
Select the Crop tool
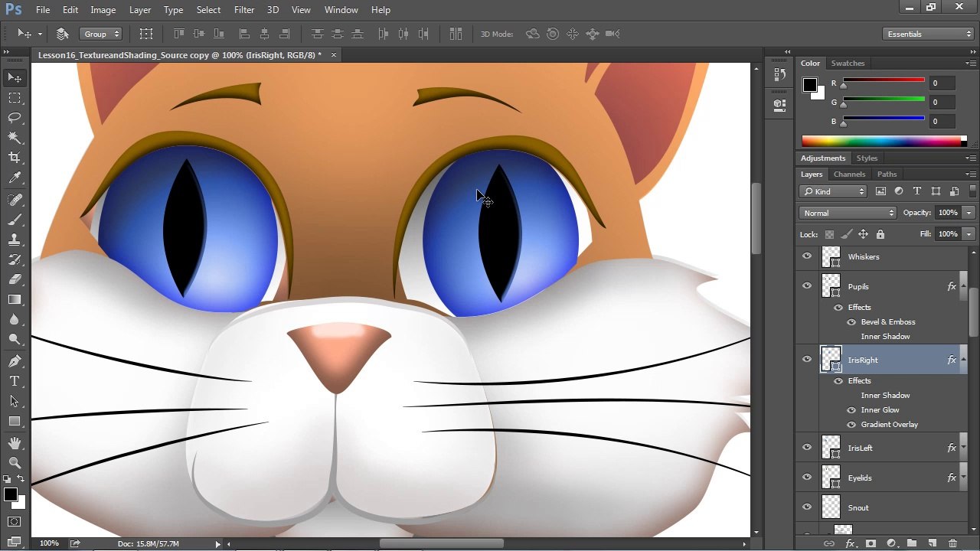(x=15, y=158)
